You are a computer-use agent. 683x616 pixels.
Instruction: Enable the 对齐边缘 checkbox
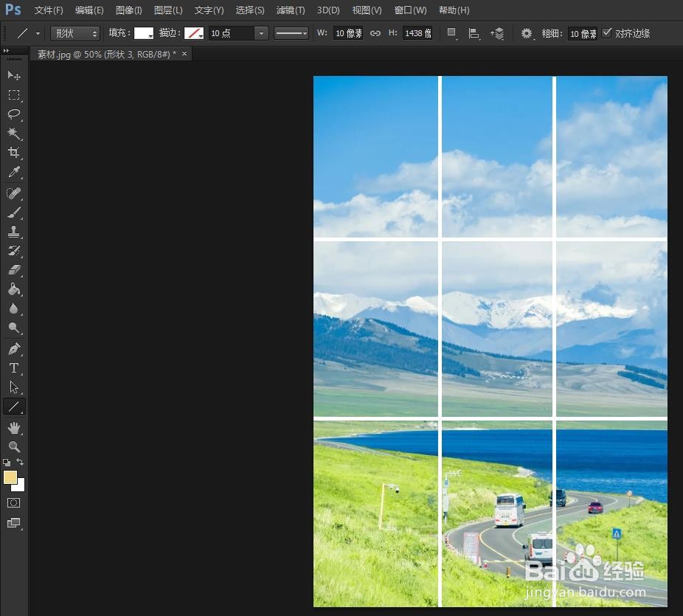(607, 33)
